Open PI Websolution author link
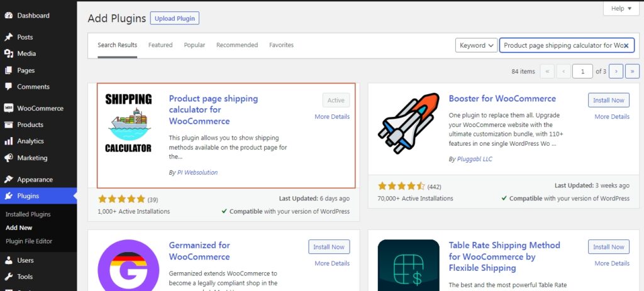The image size is (644, 291). [x=197, y=173]
